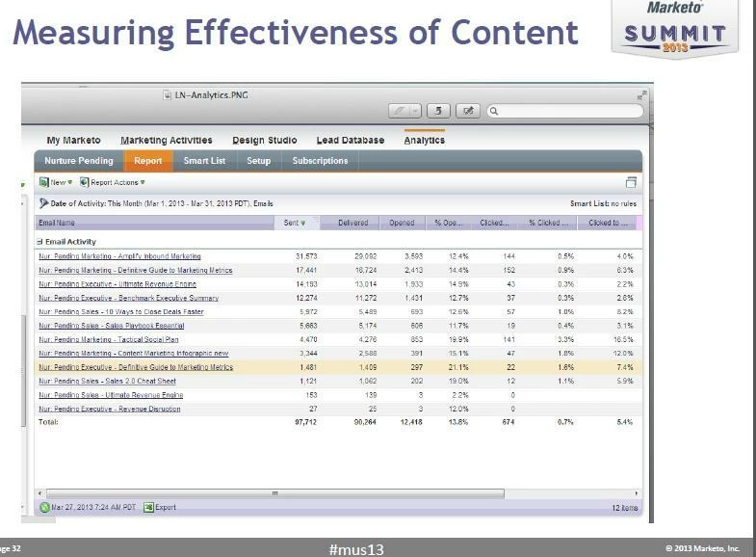756x557 pixels.
Task: Sort by the Email Name column header
Action: click(x=154, y=223)
